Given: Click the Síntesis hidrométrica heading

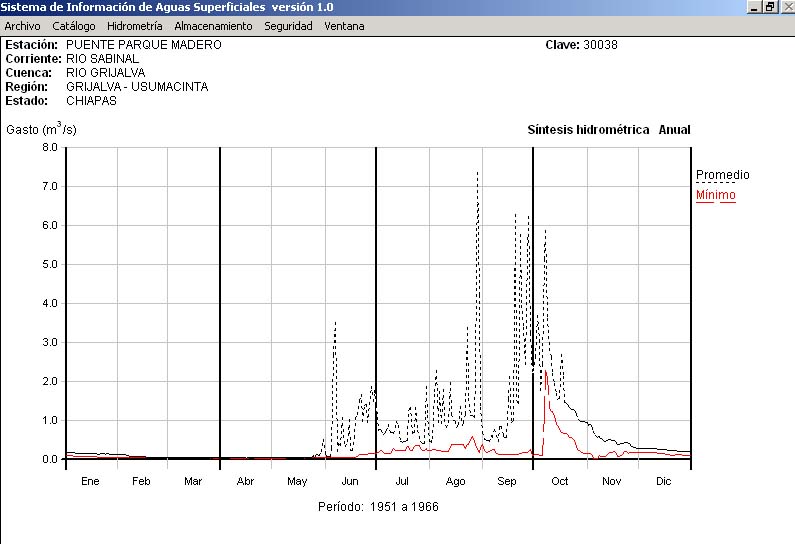Looking at the screenshot, I should pos(588,130).
